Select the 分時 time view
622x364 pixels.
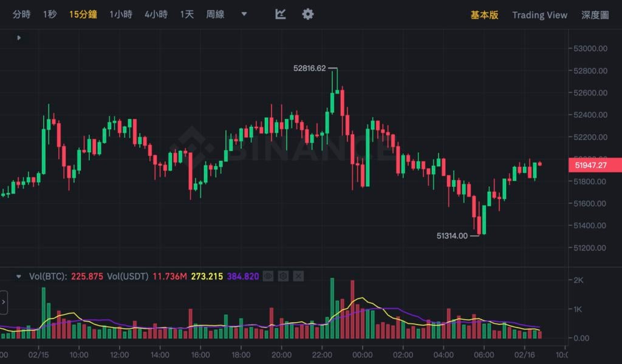(22, 14)
